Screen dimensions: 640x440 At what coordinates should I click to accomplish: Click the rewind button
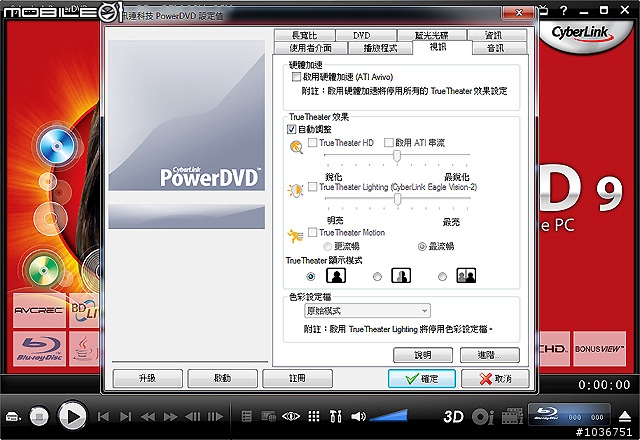148,417
